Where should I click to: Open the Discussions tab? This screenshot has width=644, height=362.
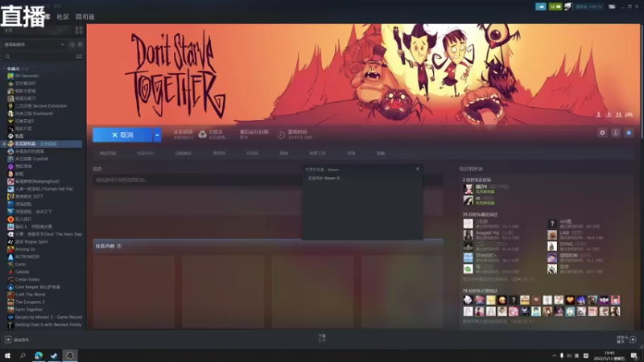(252, 153)
